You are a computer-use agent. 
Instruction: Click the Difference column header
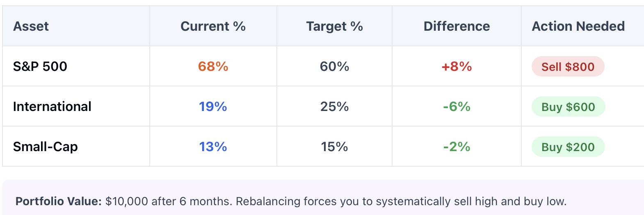(457, 26)
